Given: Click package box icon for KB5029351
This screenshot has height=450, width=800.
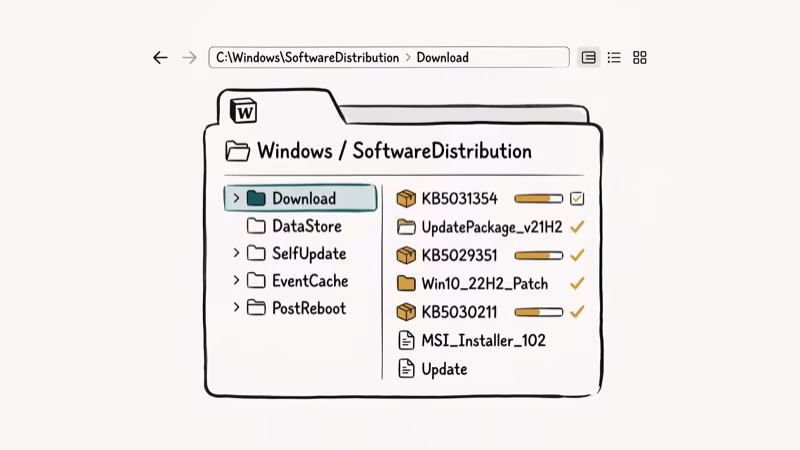Looking at the screenshot, I should point(406,255).
